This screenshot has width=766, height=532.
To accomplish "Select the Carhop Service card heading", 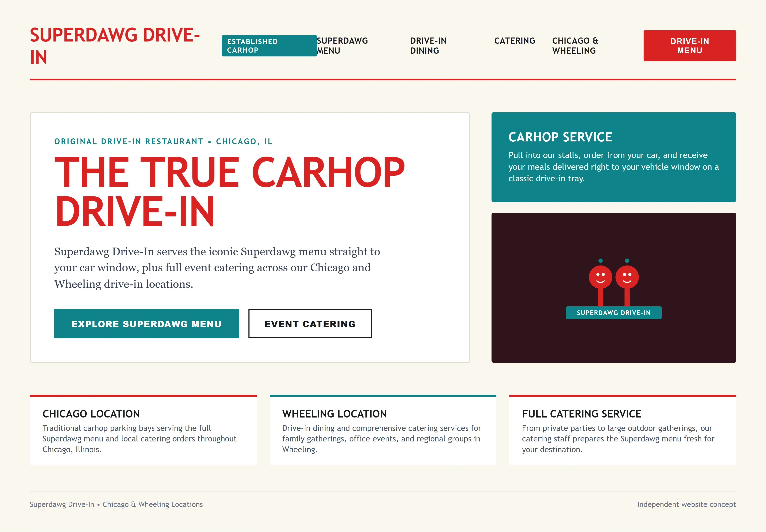I will point(560,137).
